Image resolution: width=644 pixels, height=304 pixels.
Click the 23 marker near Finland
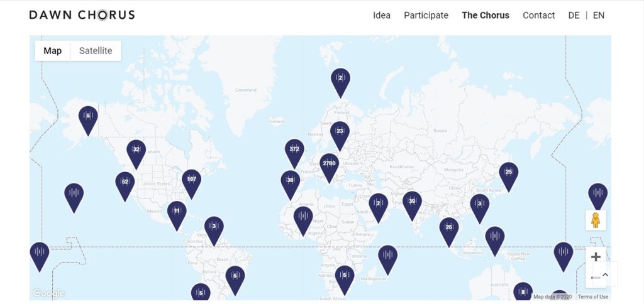coord(340,135)
